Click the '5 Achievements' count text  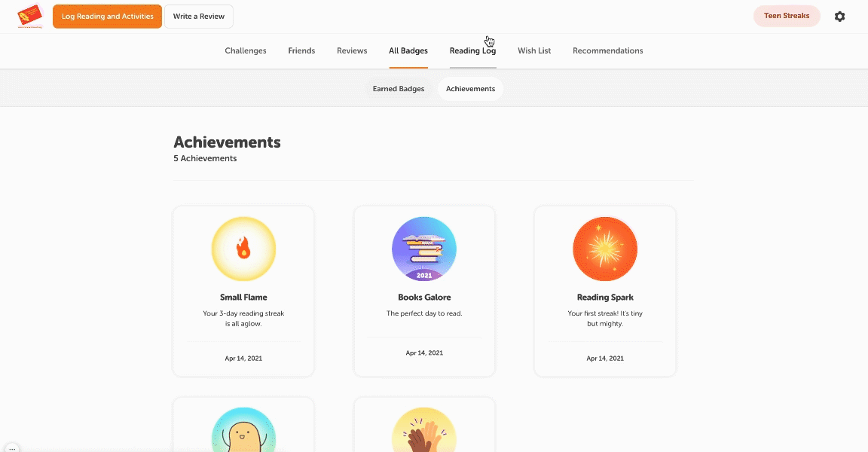coord(205,158)
